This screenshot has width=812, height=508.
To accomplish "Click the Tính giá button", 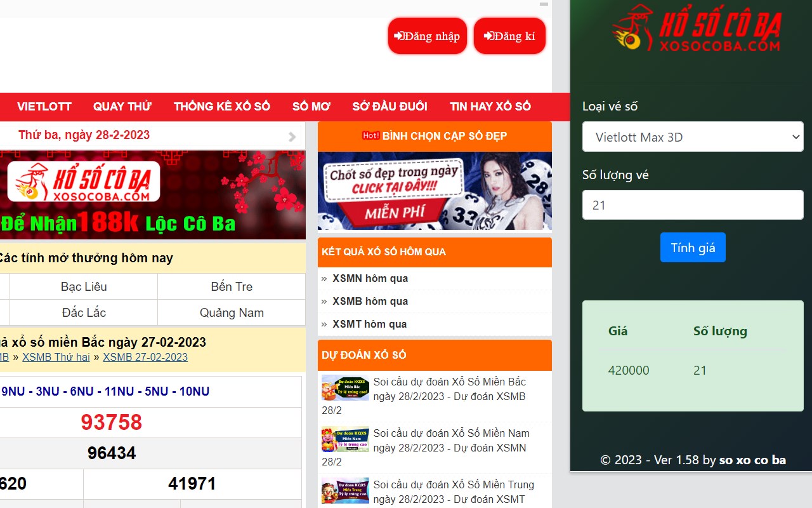I will click(693, 248).
